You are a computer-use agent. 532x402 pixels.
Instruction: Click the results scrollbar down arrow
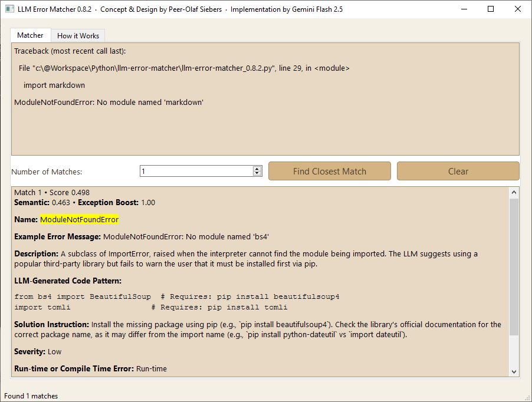tap(514, 371)
